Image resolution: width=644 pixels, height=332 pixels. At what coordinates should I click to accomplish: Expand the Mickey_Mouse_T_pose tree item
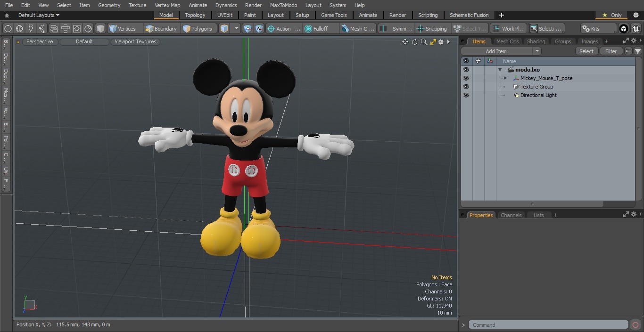505,78
